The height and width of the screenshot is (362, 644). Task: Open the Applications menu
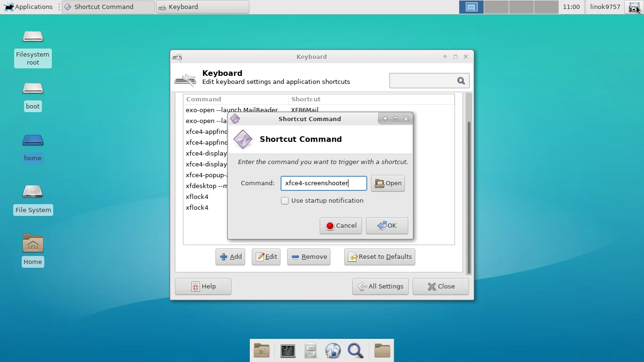point(28,7)
